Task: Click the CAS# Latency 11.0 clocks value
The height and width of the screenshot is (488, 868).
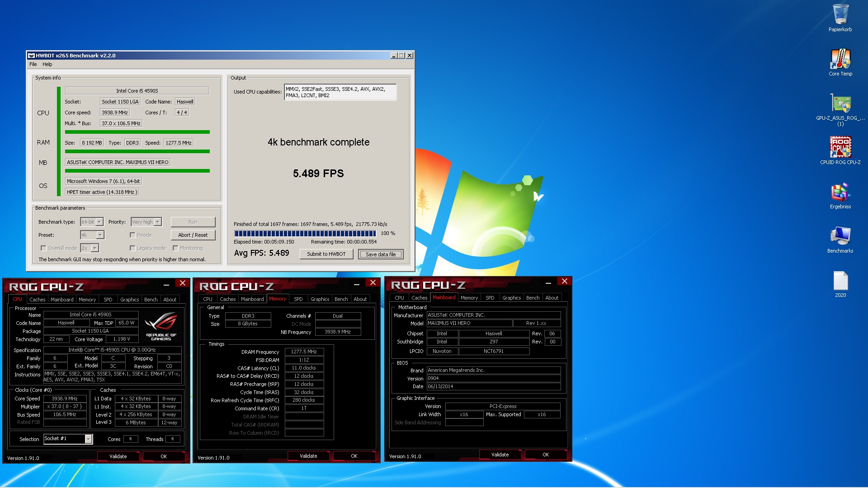Action: pyautogui.click(x=304, y=368)
